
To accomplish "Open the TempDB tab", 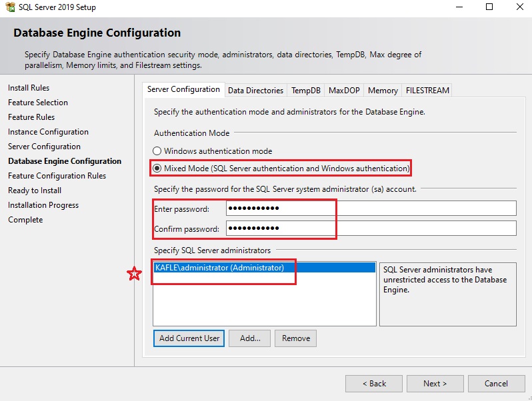I will coord(306,91).
